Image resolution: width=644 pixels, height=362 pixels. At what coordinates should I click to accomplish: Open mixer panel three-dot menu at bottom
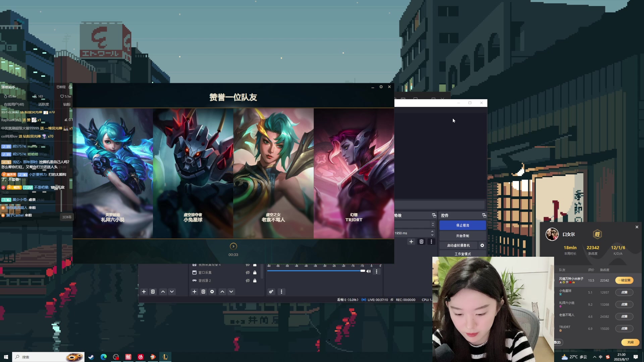point(281,292)
